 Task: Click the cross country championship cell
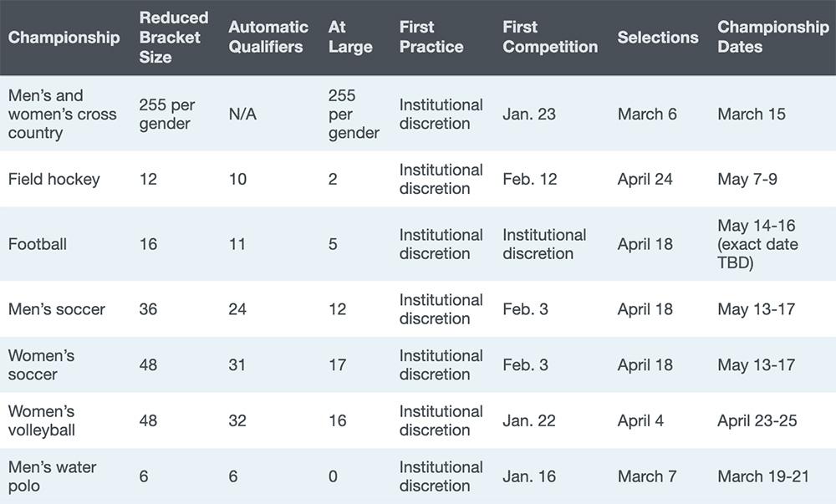coord(62,115)
